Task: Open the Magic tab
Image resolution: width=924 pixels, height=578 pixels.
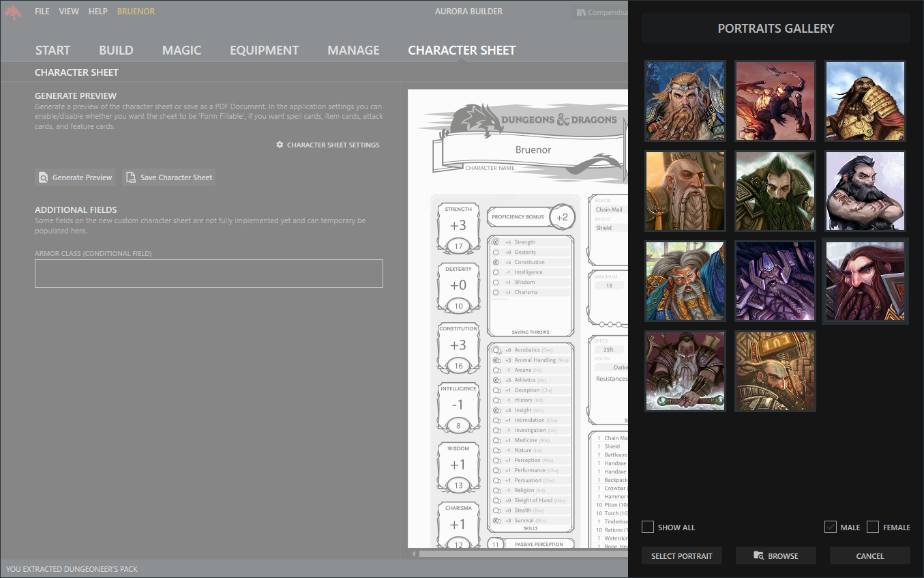Action: (181, 50)
